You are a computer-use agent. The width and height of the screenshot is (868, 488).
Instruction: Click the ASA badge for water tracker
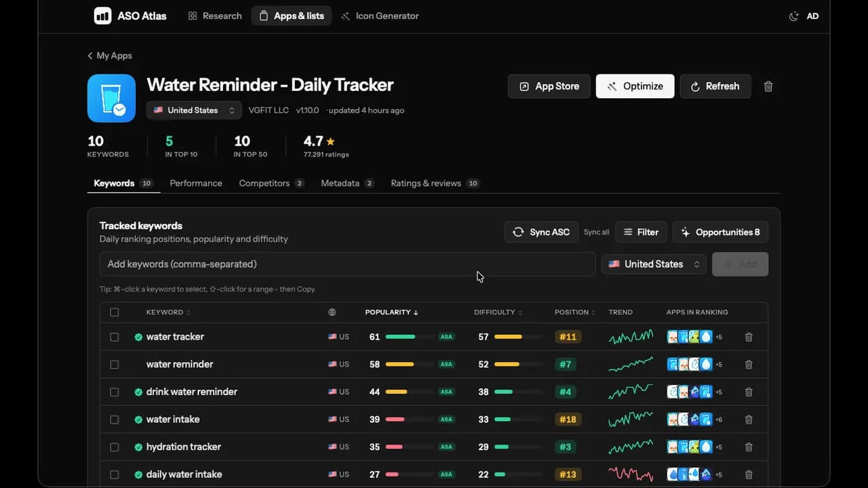coord(446,337)
